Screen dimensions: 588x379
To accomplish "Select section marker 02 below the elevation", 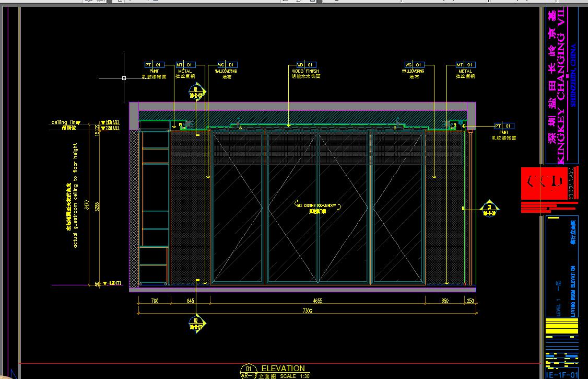I will coord(196,324).
